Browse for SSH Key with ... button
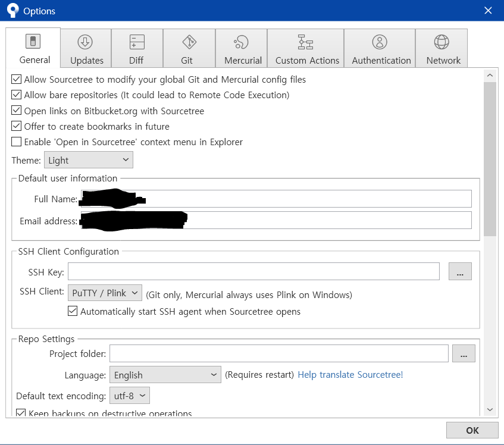The image size is (504, 445). point(460,271)
